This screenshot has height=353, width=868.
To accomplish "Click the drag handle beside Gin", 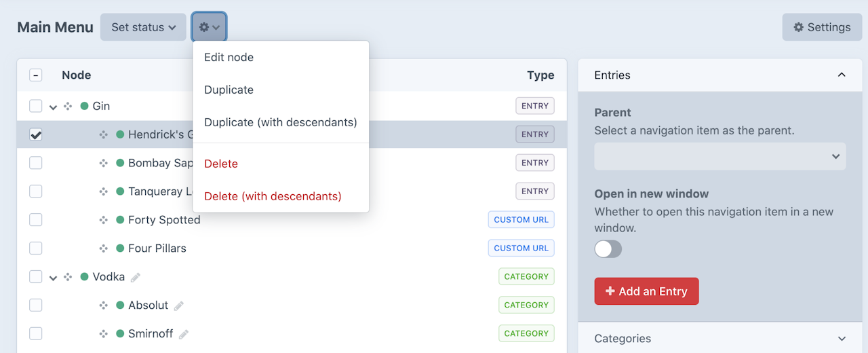I will pos(68,106).
